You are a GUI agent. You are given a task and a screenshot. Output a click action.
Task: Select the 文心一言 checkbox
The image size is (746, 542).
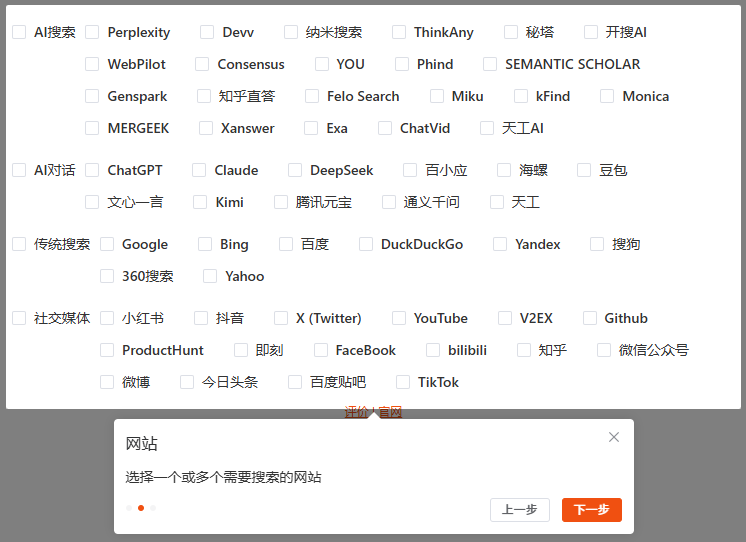click(92, 202)
